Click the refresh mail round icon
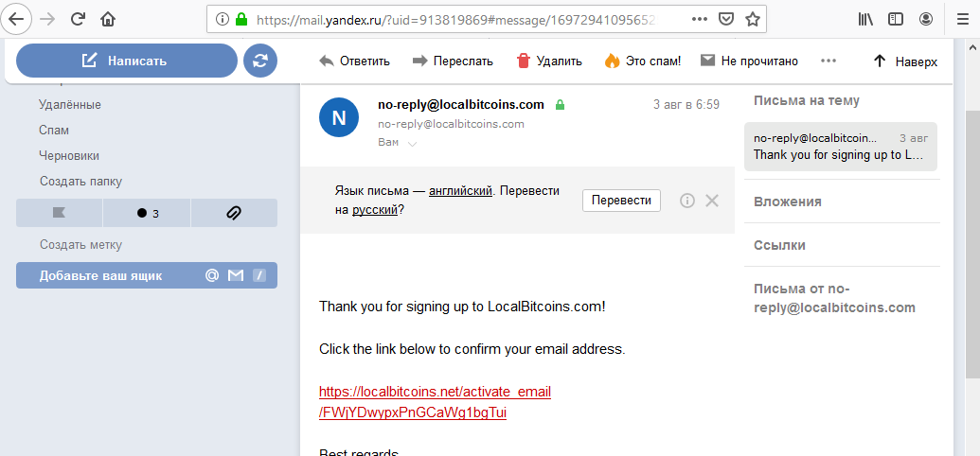Image resolution: width=980 pixels, height=456 pixels. pyautogui.click(x=260, y=61)
